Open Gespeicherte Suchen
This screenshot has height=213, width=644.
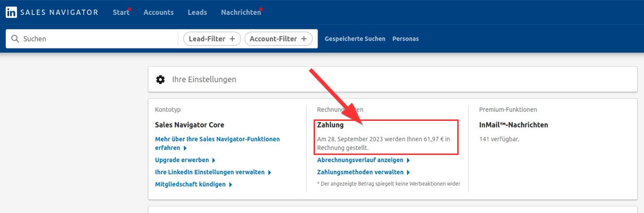355,39
